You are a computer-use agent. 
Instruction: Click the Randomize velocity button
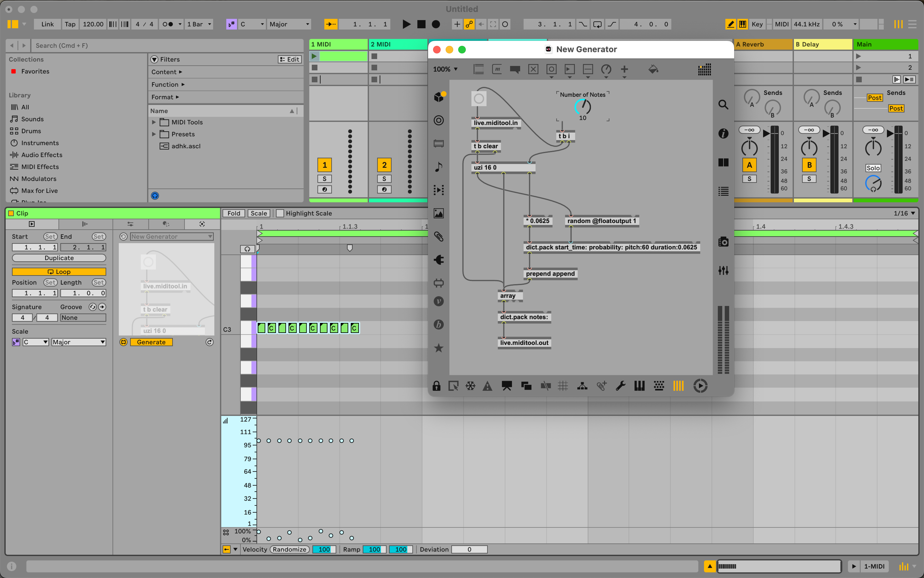coord(289,549)
